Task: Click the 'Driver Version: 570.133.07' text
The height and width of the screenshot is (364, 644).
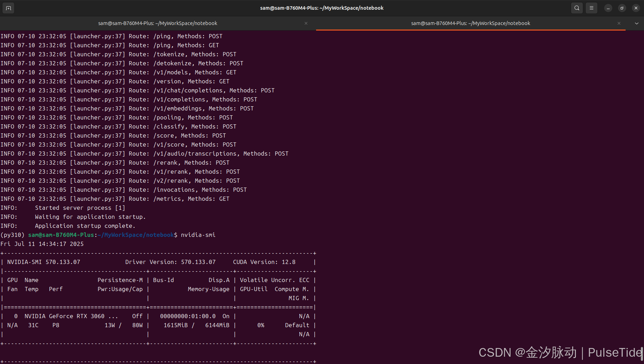Action: [171, 262]
